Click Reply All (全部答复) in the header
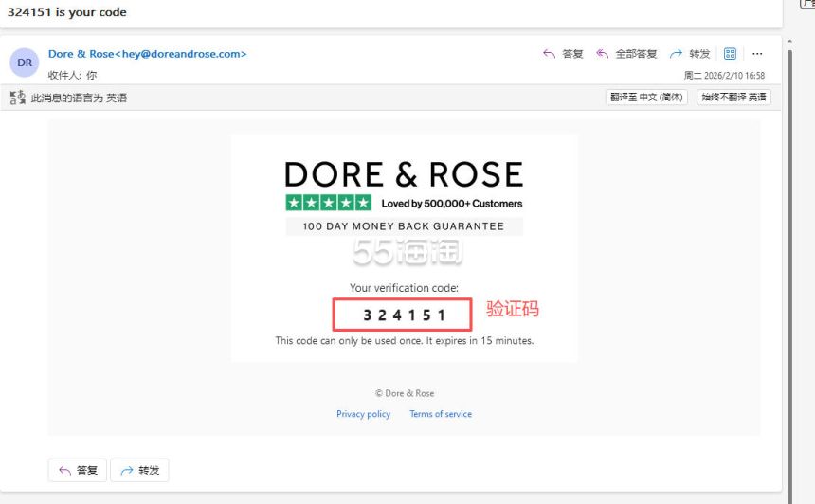The height and width of the screenshot is (504, 815). pyautogui.click(x=625, y=54)
